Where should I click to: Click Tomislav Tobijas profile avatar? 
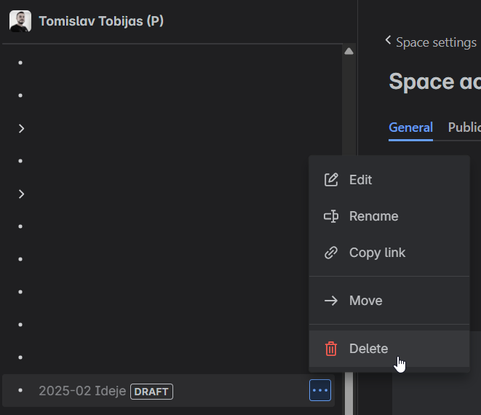pyautogui.click(x=20, y=21)
